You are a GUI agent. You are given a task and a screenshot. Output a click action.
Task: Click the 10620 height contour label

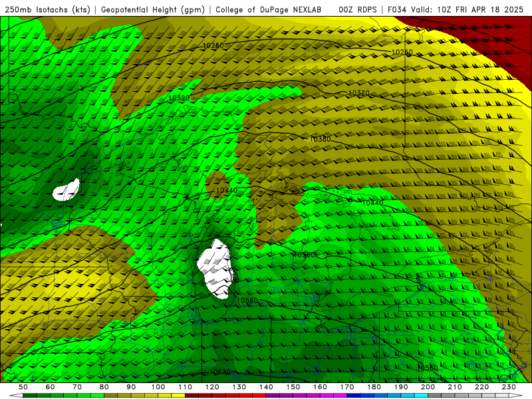pyautogui.click(x=220, y=372)
